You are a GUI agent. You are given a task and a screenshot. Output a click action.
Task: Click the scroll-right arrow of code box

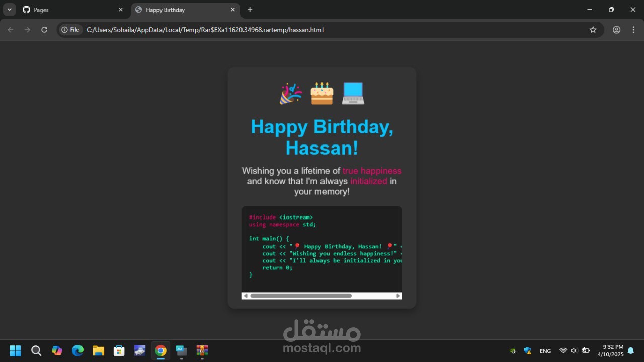point(398,296)
